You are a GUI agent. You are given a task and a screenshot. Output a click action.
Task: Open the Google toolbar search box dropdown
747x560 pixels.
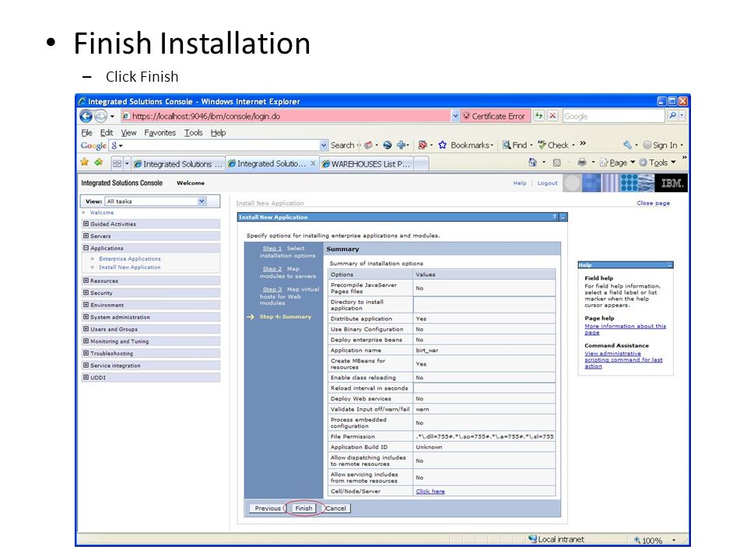pos(324,145)
